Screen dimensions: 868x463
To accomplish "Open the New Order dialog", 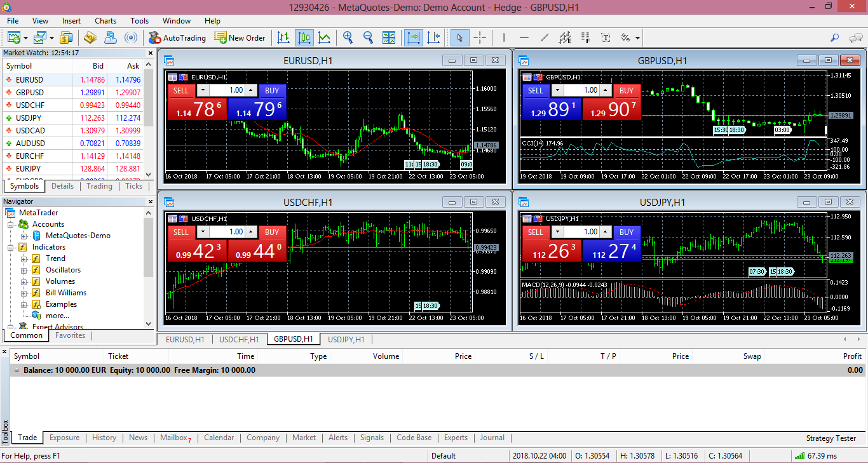I will pos(240,38).
